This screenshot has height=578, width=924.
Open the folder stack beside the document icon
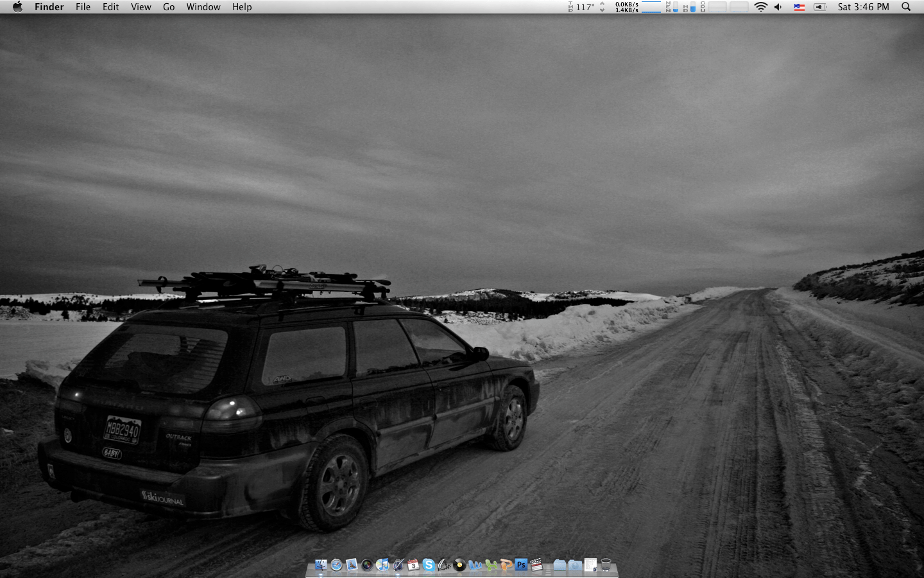[575, 565]
